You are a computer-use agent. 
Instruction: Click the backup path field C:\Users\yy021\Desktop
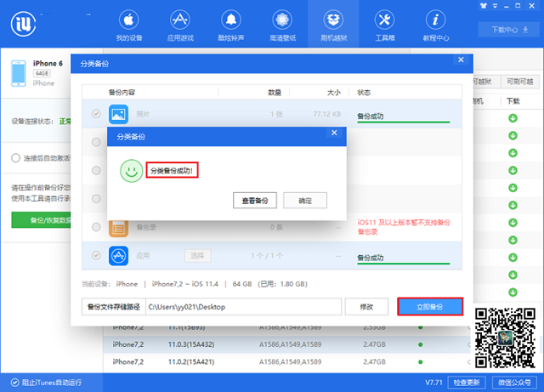pos(243,307)
